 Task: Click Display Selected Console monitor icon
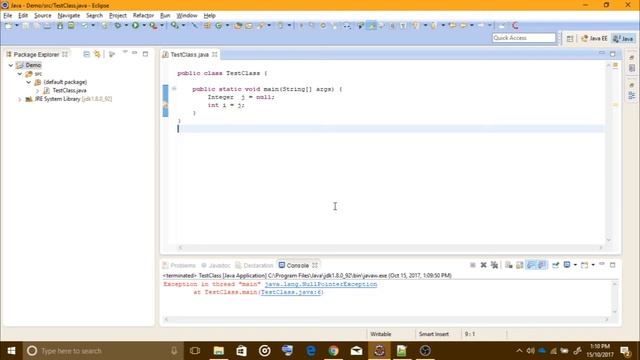[567, 265]
